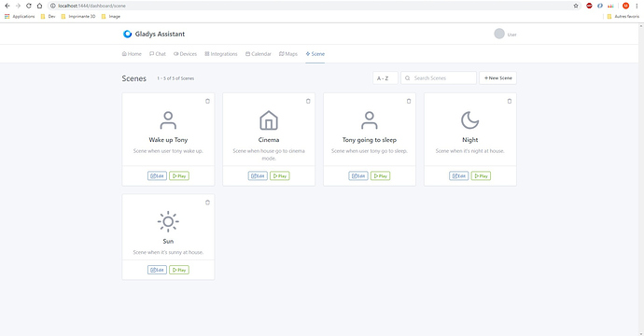The height and width of the screenshot is (336, 644).
Task: Open the Integrations tab
Action: (x=221, y=54)
